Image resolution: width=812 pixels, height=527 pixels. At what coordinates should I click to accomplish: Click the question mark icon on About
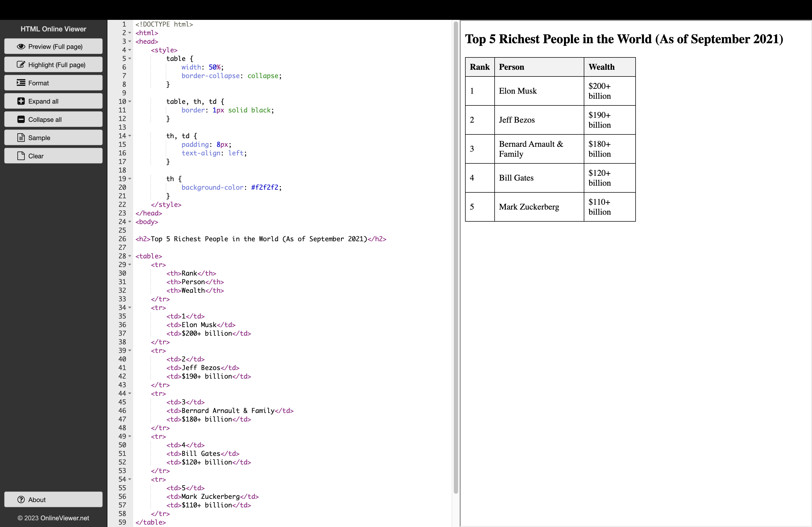point(21,499)
